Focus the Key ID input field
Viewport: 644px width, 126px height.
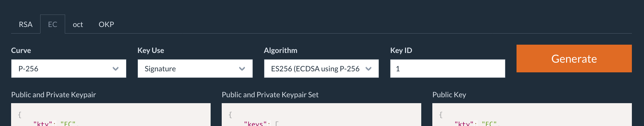pyautogui.click(x=448, y=69)
